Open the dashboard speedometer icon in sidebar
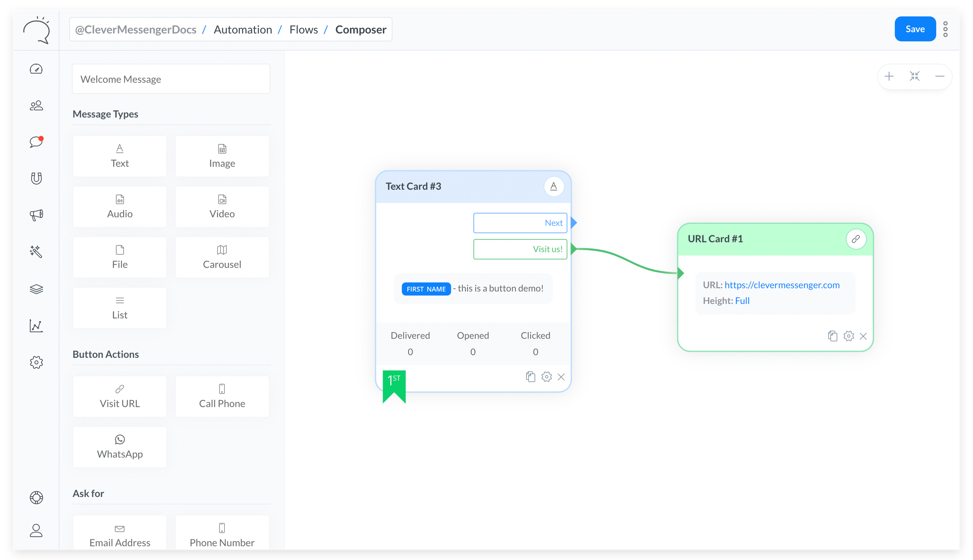Image resolution: width=973 pixels, height=560 pixels. (36, 69)
